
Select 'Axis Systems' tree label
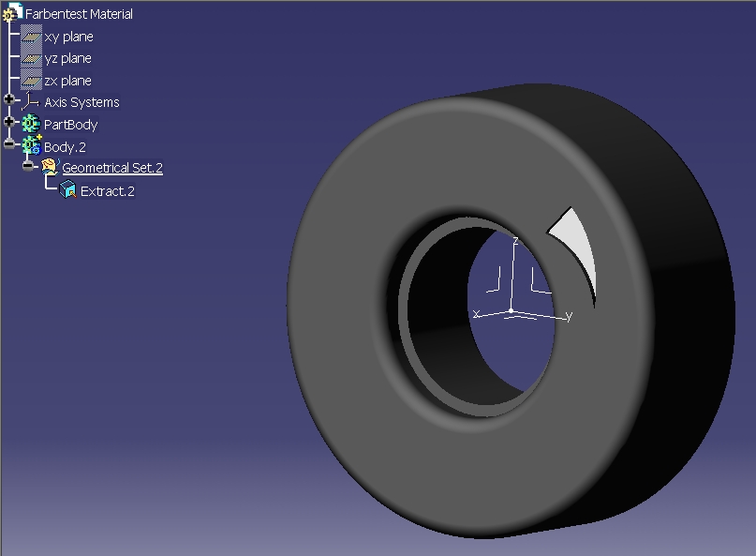82,102
